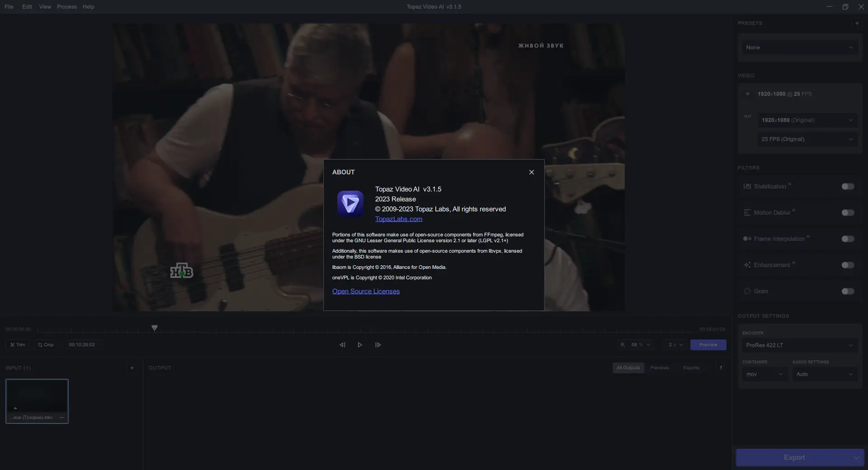
Task: Open the output resolution 1920x1080 dropdown
Action: coord(807,120)
